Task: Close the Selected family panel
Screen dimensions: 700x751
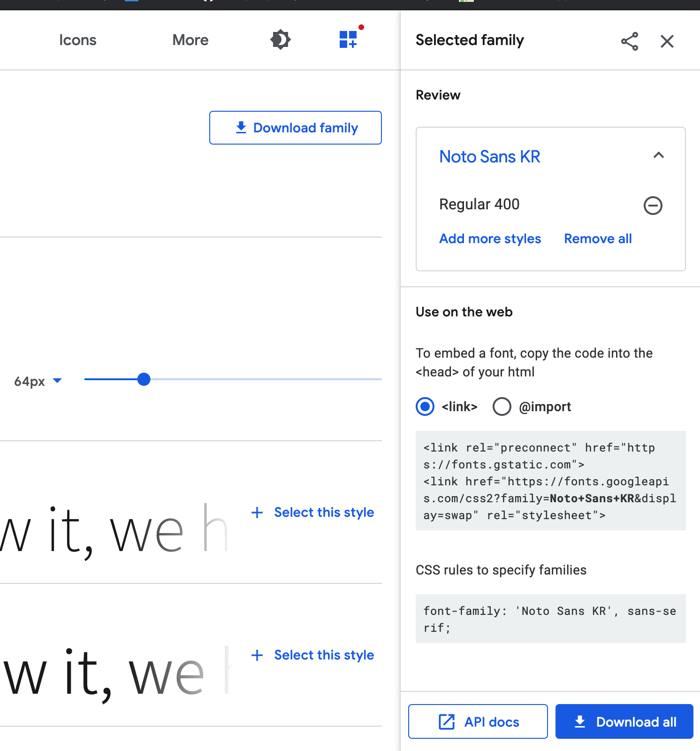Action: [667, 41]
